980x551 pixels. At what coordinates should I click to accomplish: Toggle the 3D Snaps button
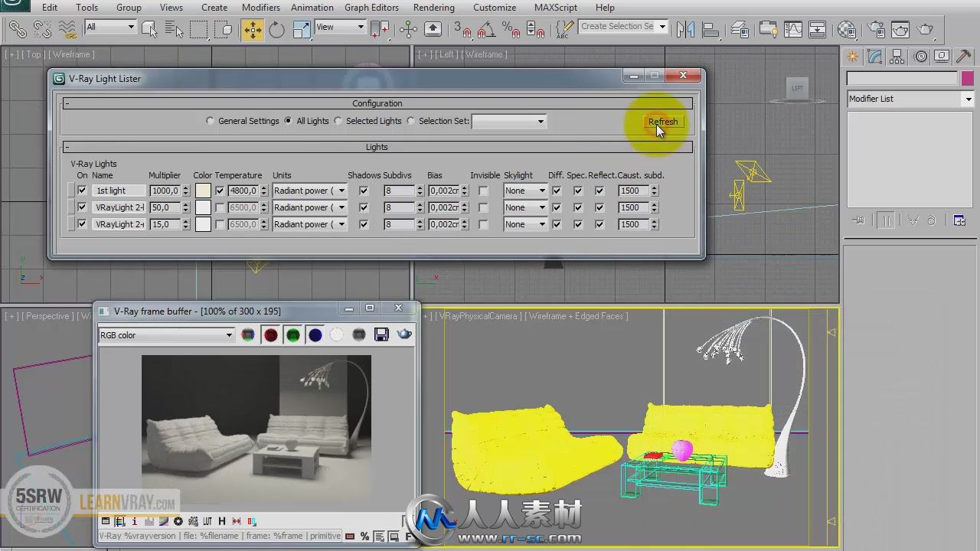[x=462, y=30]
